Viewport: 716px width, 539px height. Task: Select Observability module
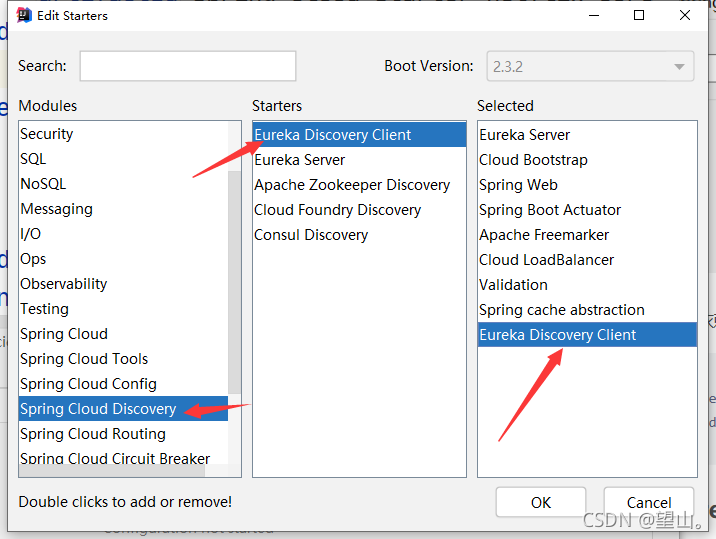[x=123, y=284]
